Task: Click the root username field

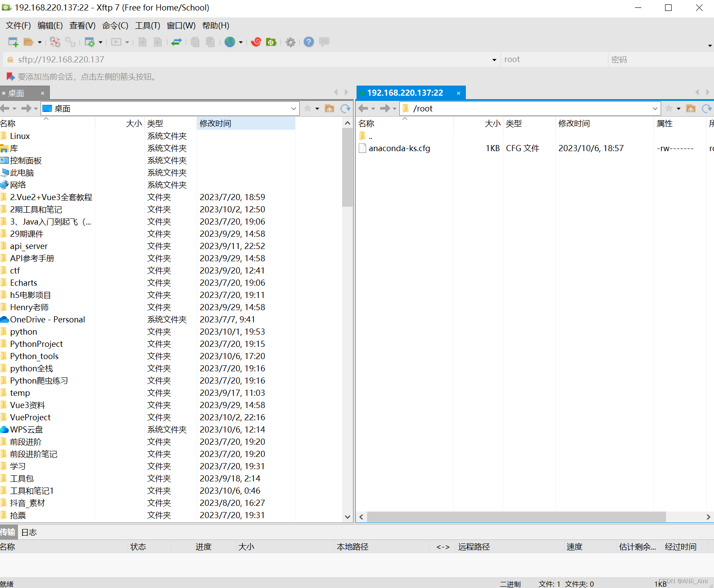Action: pyautogui.click(x=554, y=60)
